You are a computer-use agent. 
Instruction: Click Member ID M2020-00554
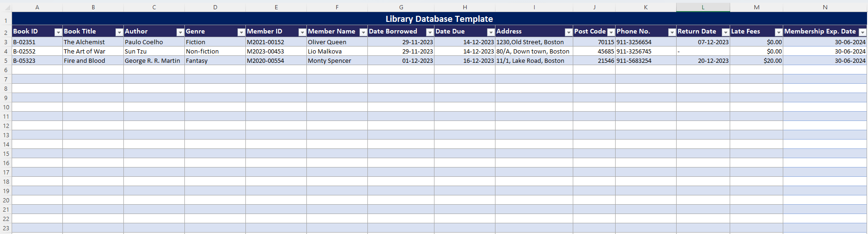276,60
